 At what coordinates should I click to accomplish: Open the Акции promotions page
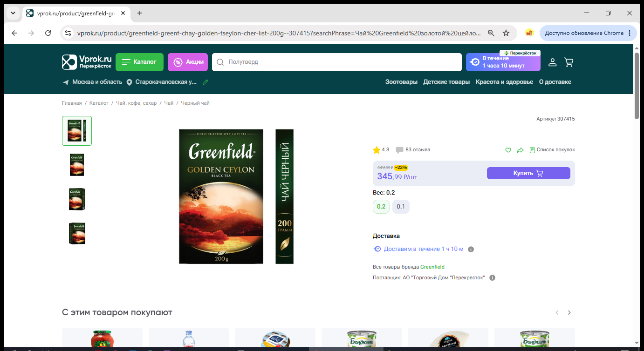pos(188,62)
